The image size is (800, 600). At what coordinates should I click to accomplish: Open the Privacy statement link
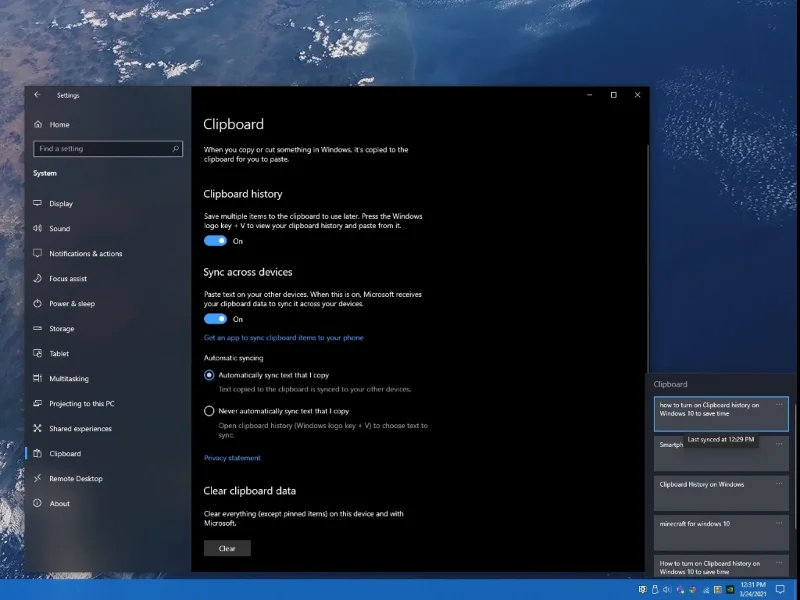click(232, 458)
